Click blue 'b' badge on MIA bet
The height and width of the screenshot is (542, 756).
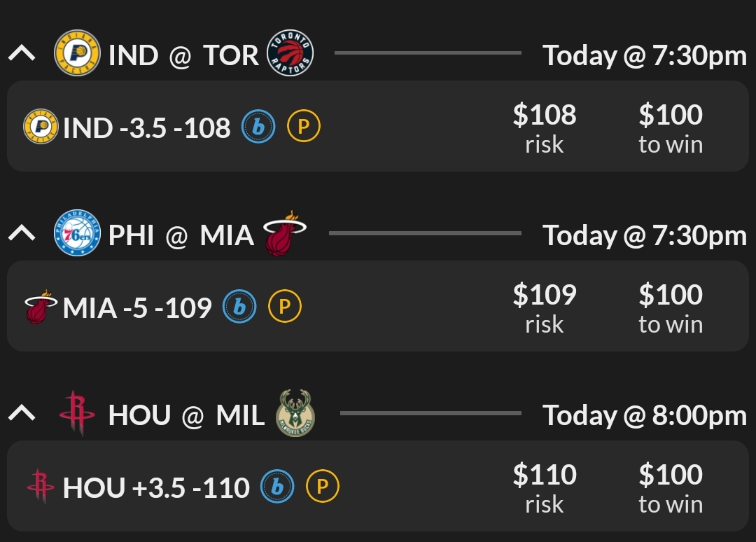click(x=239, y=308)
